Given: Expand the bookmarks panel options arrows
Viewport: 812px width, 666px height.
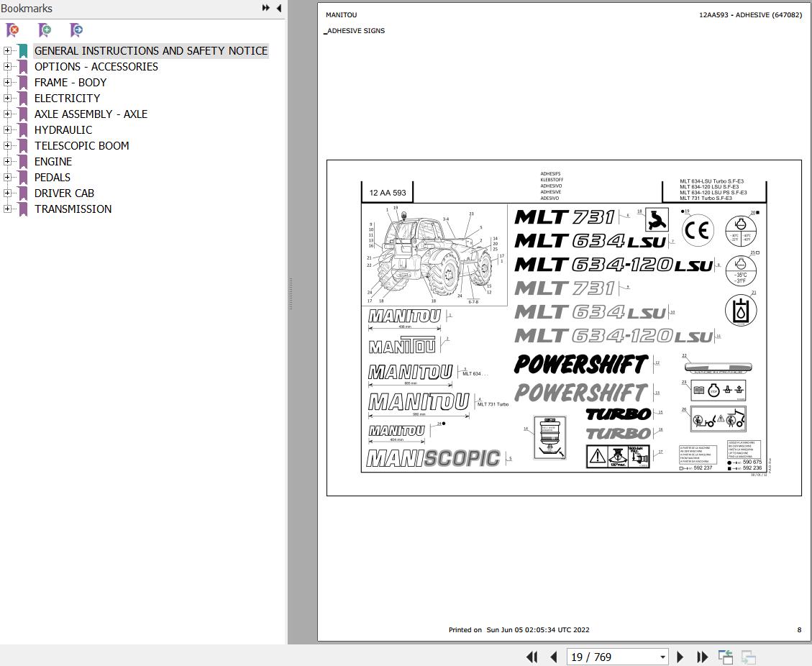Looking at the screenshot, I should point(265,8).
